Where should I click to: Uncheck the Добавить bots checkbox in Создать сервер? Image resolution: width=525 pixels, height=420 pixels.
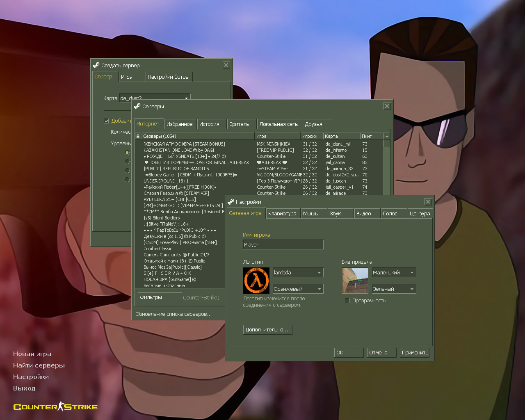[106, 121]
